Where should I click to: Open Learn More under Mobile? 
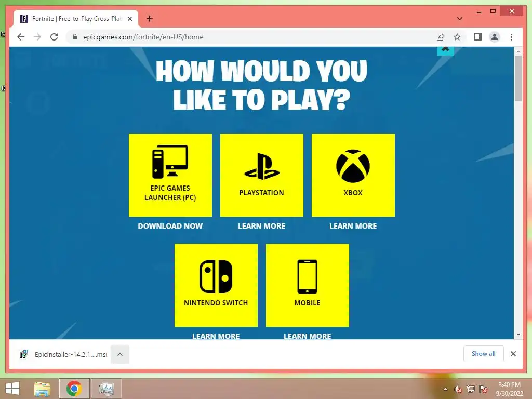[x=308, y=336]
